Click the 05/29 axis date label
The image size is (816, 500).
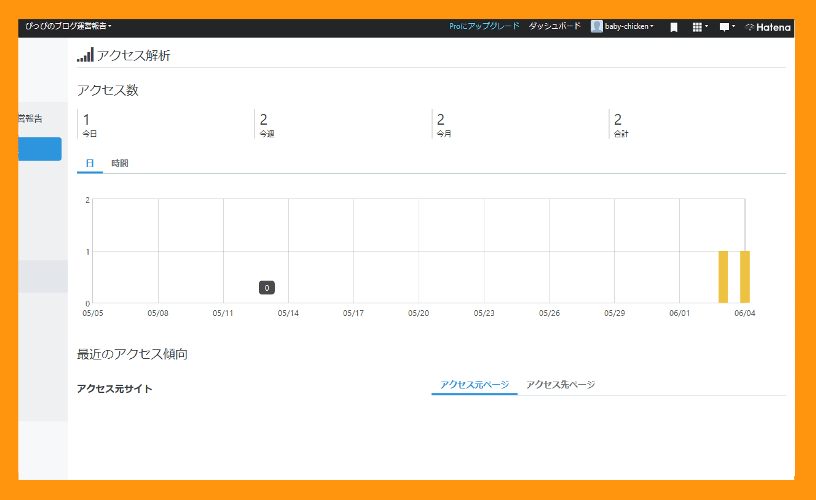[x=614, y=313]
